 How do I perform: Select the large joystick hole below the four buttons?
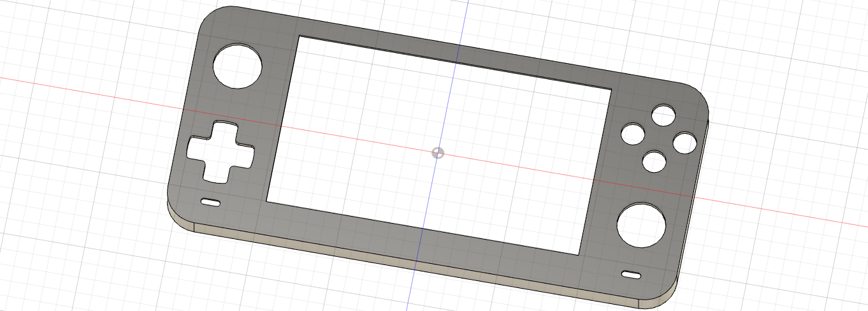(x=642, y=226)
